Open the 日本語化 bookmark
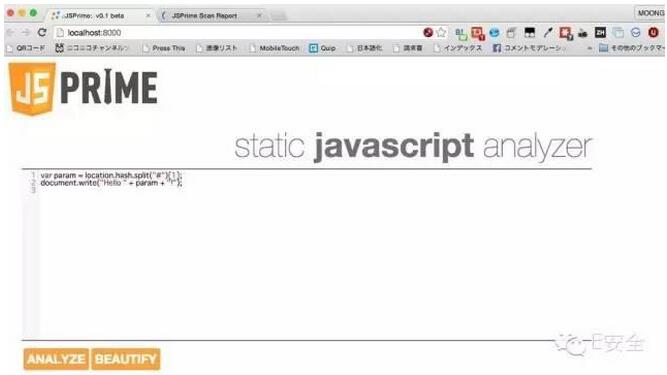Screen dimensions: 667x375 364,48
